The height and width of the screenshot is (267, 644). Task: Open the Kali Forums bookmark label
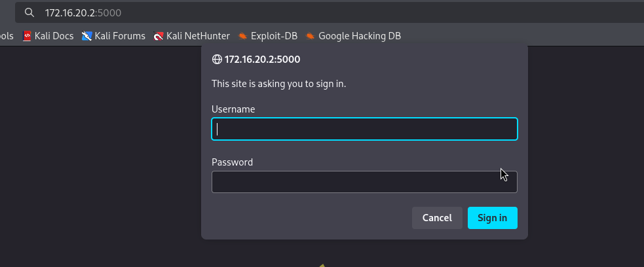click(x=120, y=36)
